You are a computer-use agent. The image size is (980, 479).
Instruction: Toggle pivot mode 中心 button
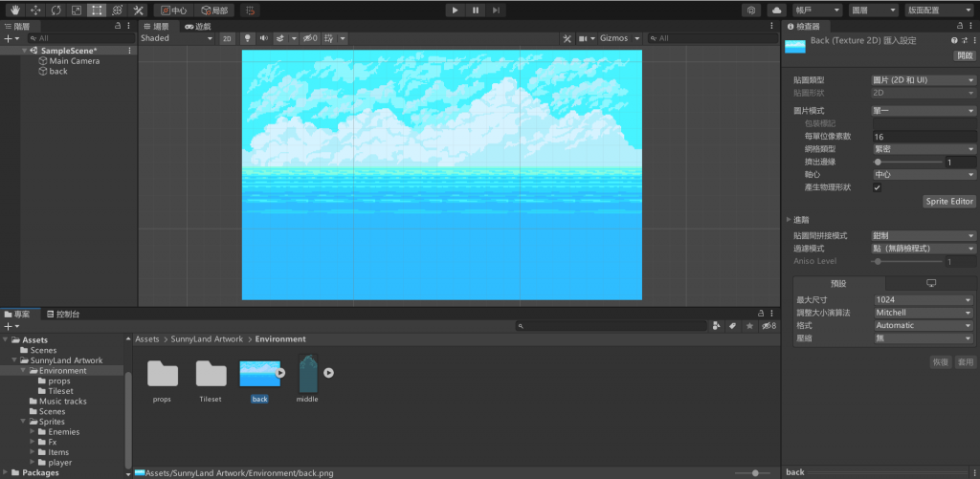(x=174, y=10)
